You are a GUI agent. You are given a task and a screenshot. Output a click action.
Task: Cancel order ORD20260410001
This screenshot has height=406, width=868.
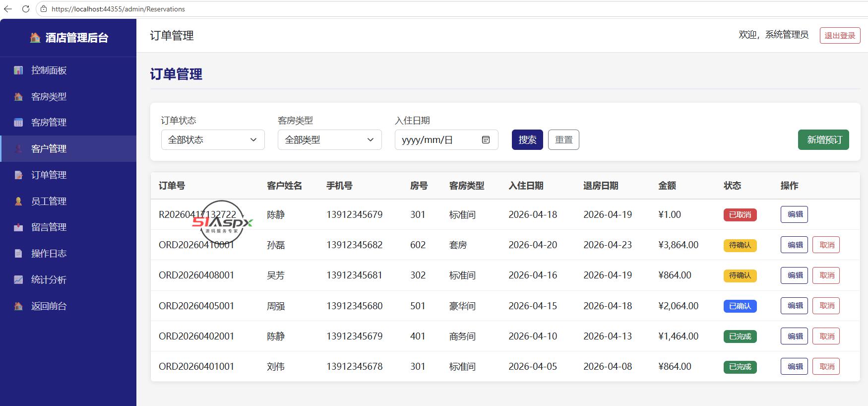(826, 245)
